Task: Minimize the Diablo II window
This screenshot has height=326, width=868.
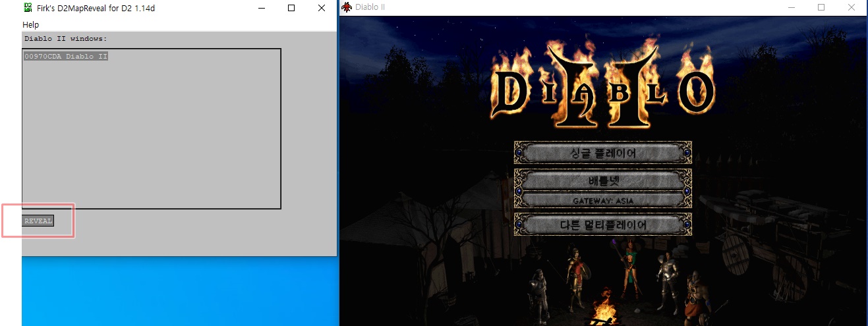Action: click(792, 7)
